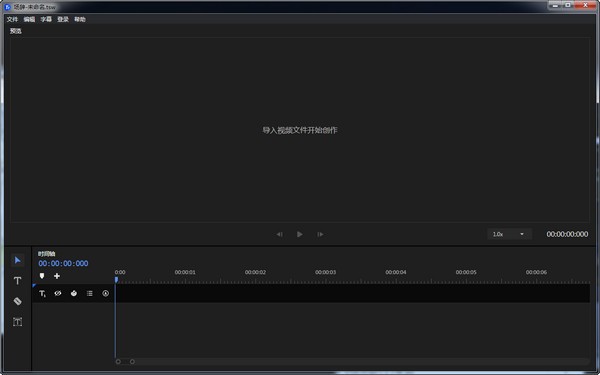Click the round bowl-shaped track icon
This screenshot has height=375, width=600.
coord(74,293)
